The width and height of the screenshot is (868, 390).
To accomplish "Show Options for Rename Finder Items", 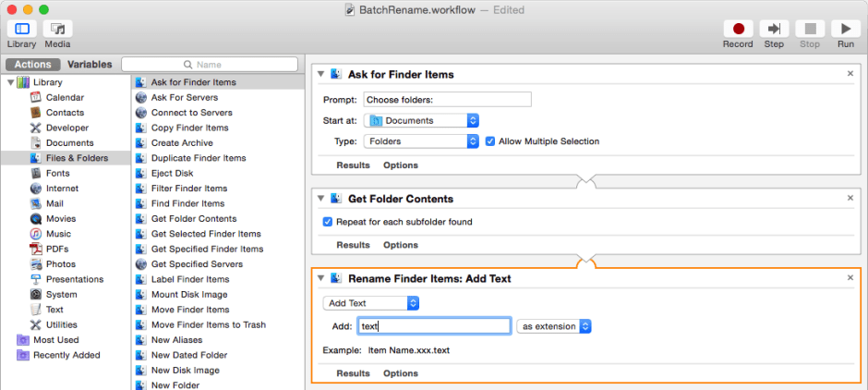I will (401, 373).
